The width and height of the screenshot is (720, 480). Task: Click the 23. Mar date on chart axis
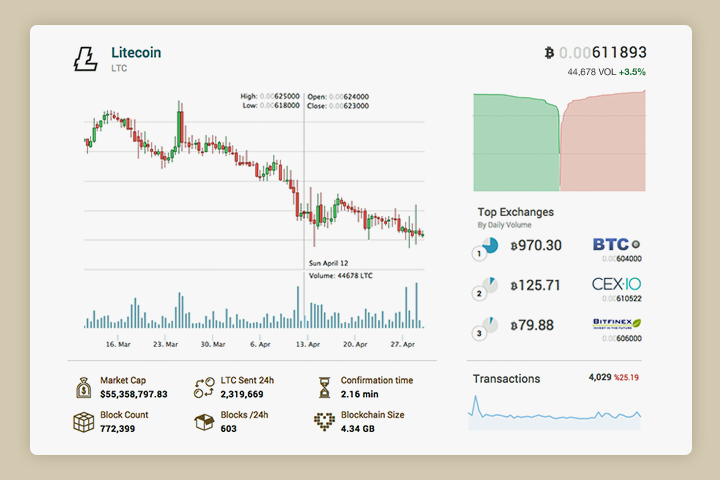(165, 344)
